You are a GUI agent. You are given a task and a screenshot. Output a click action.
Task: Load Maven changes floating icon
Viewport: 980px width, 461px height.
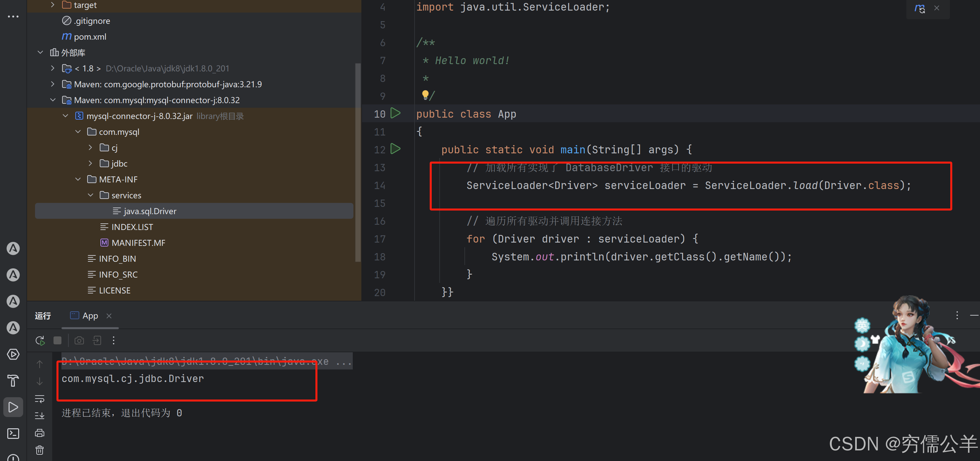pos(920,8)
